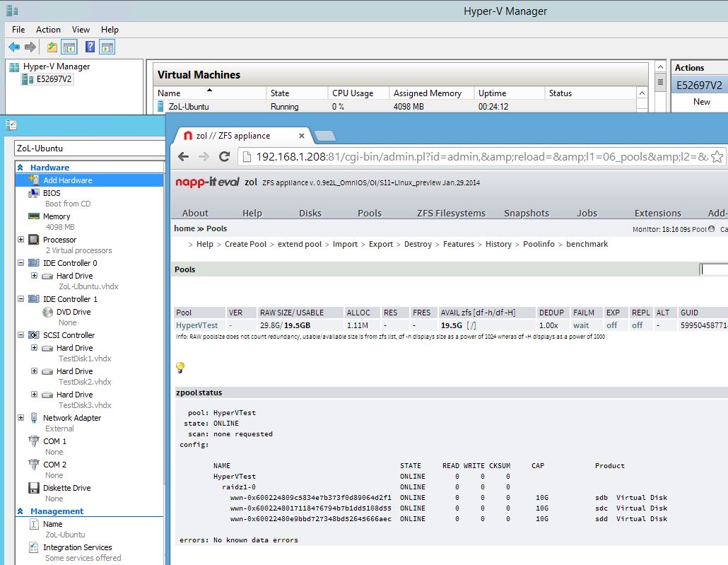
Task: Collapse the SCSI Controller tree node
Action: [x=22, y=335]
